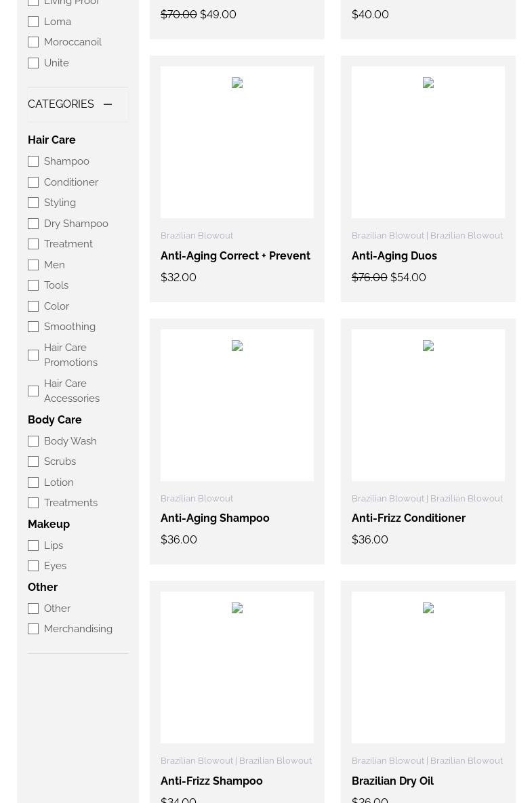The width and height of the screenshot is (532, 803).
Task: Open the Anti-Aging Duos title link
Action: pyautogui.click(x=394, y=255)
